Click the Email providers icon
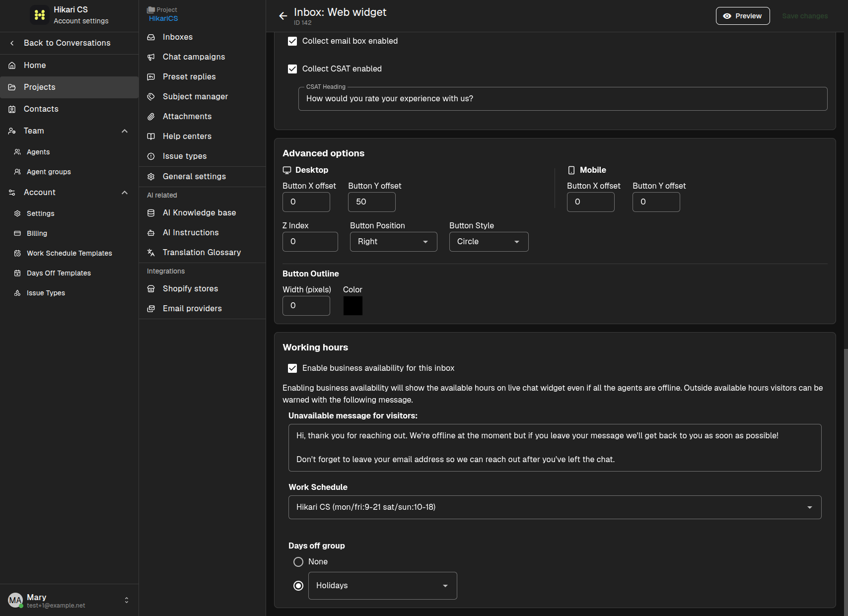Viewport: 848px width, 616px height. [x=151, y=309]
